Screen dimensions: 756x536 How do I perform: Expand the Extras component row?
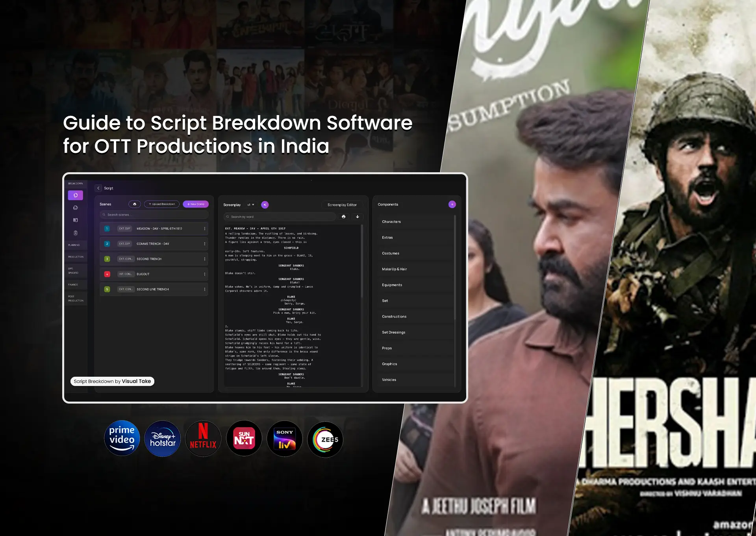(415, 238)
